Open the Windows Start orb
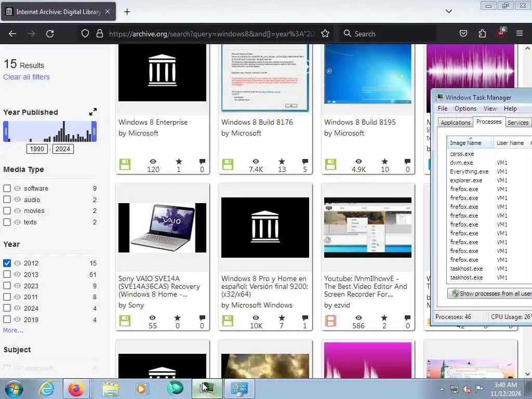This screenshot has height=399, width=532. tap(14, 389)
